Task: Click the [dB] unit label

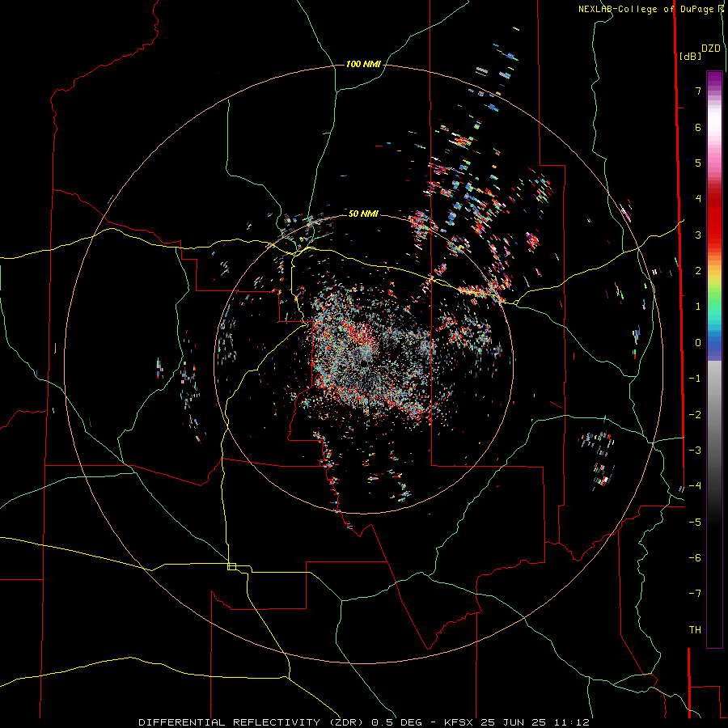Action: 690,56
